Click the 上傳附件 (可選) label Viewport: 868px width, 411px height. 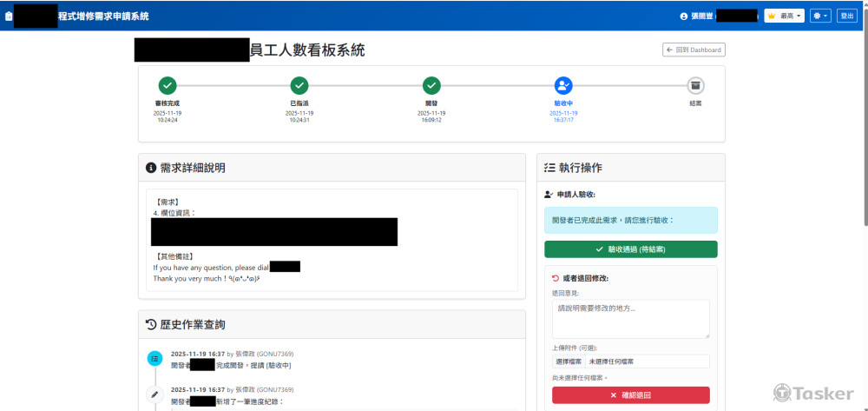point(575,348)
